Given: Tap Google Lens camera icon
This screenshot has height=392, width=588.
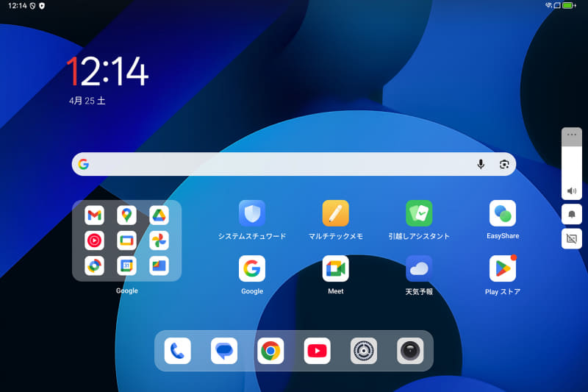Looking at the screenshot, I should coord(504,164).
